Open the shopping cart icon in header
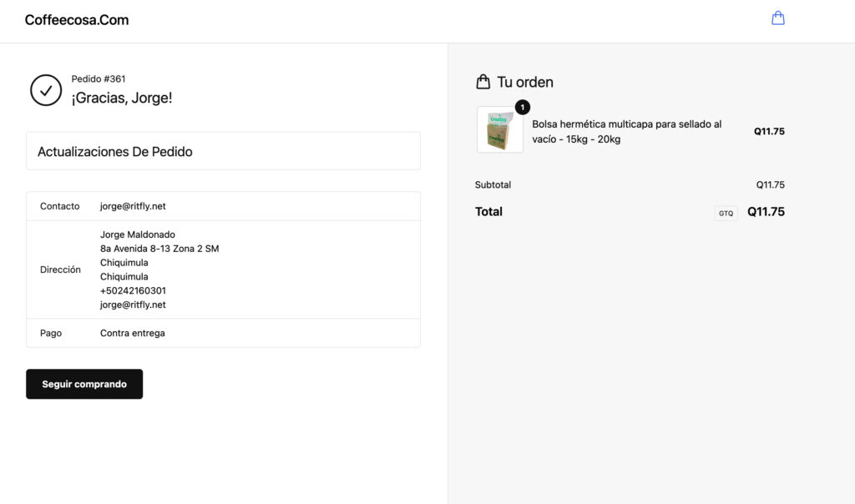The image size is (855, 504). 777,18
